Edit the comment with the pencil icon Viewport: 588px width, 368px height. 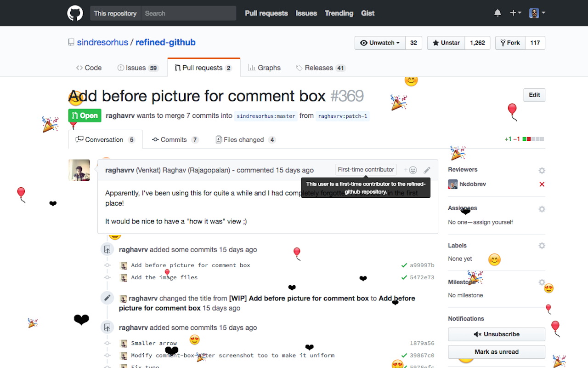coord(427,170)
